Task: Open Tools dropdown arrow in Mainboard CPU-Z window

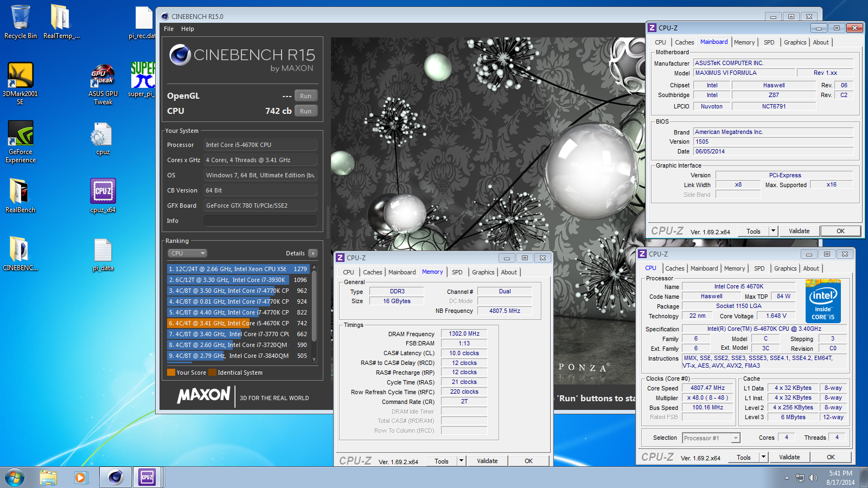Action: pos(774,231)
